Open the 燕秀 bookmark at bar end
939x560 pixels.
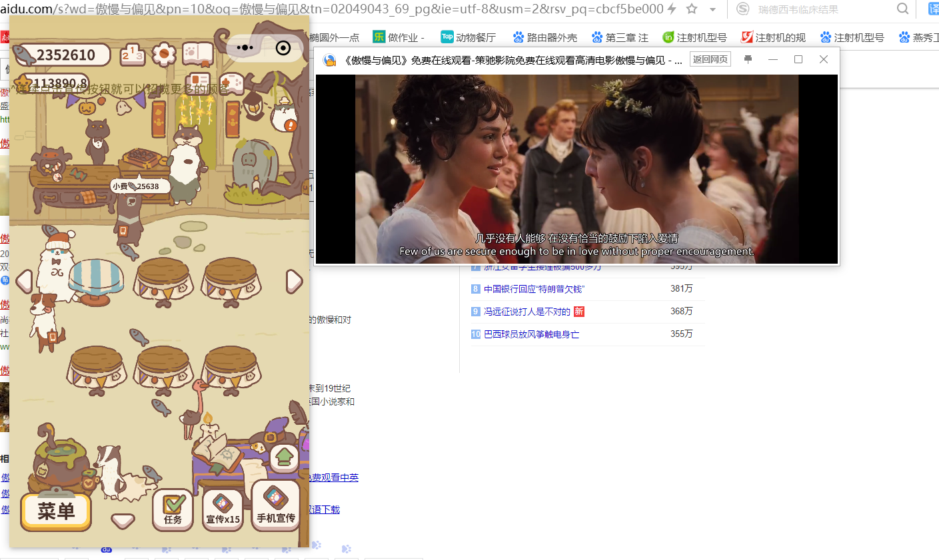pos(919,37)
